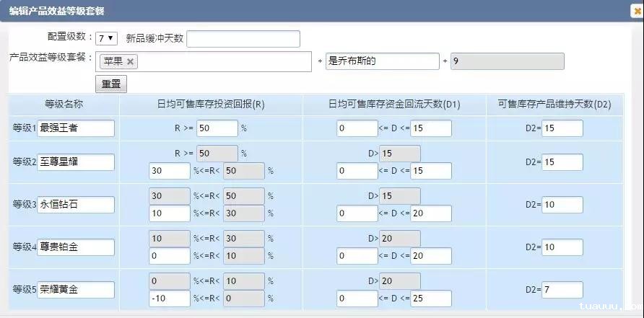Click the 是乔布斯的 text field
Screen dimensions: 644x318
click(x=382, y=61)
